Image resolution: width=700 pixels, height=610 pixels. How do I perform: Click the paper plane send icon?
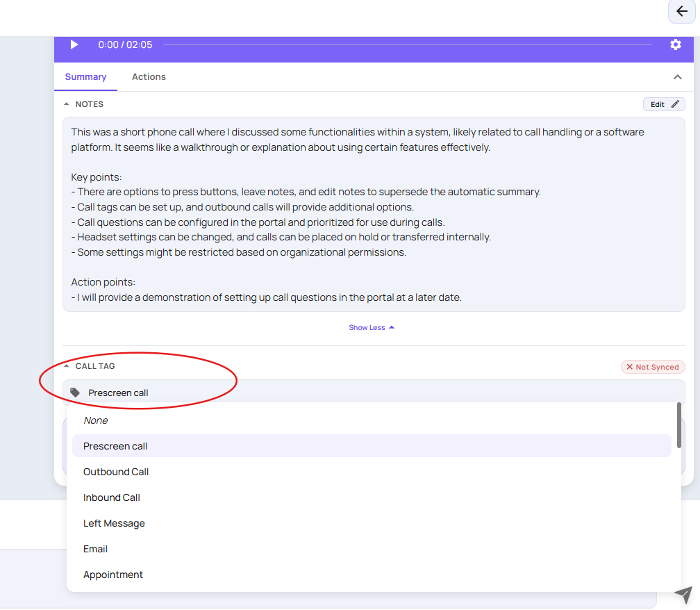pyautogui.click(x=683, y=595)
